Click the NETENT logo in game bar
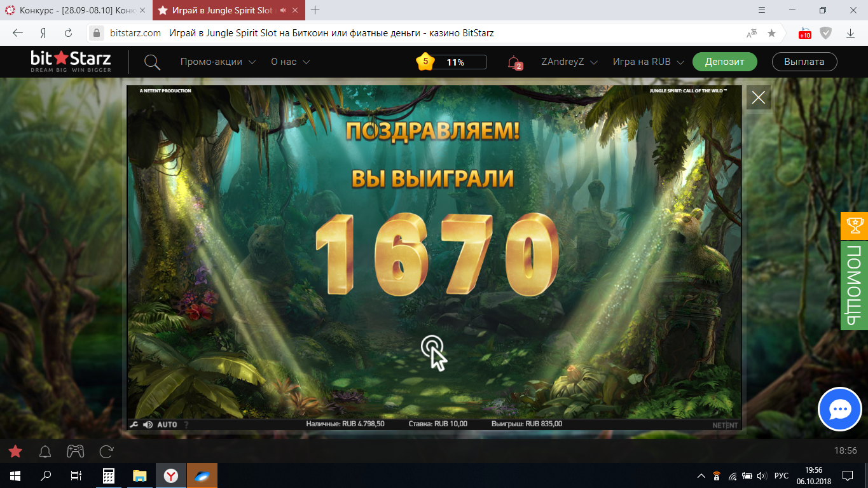 pyautogui.click(x=725, y=425)
